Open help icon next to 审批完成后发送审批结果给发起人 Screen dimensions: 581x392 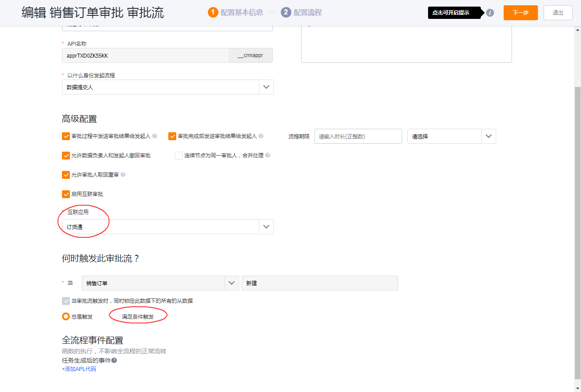pos(261,136)
